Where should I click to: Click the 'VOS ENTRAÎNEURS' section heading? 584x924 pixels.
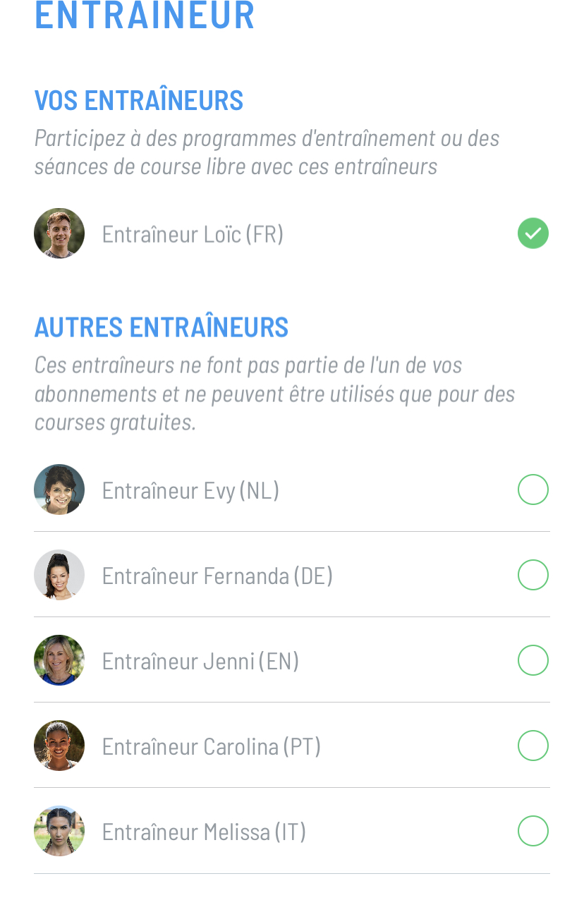[x=139, y=100]
